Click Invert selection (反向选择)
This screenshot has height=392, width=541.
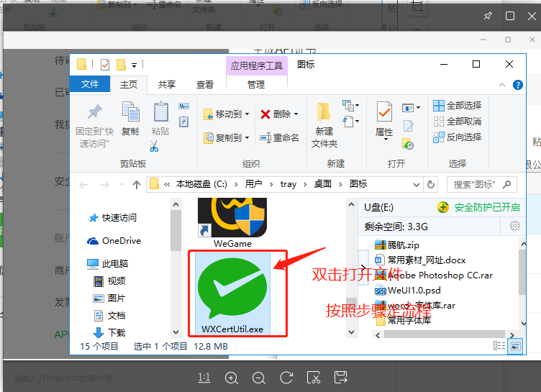pos(457,137)
